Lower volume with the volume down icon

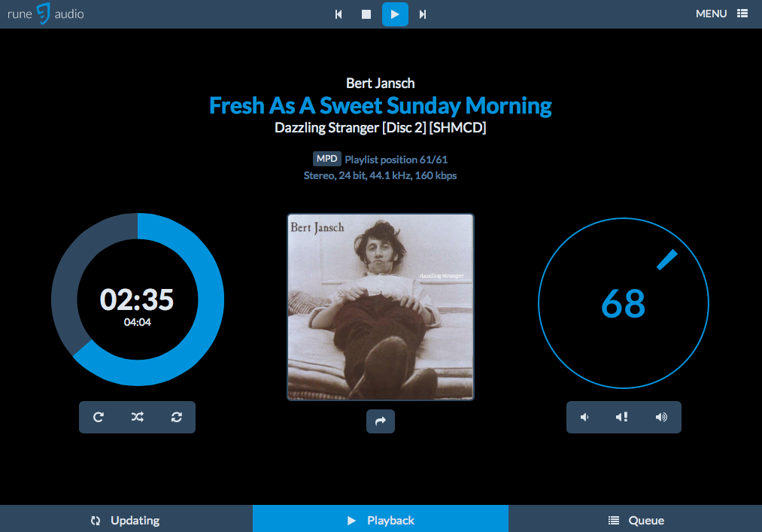click(x=584, y=417)
